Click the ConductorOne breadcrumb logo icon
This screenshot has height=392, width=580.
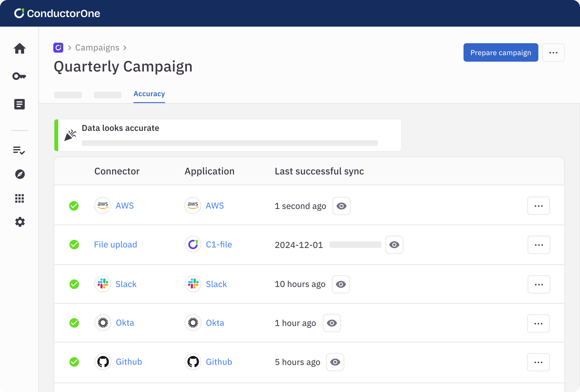coord(58,48)
